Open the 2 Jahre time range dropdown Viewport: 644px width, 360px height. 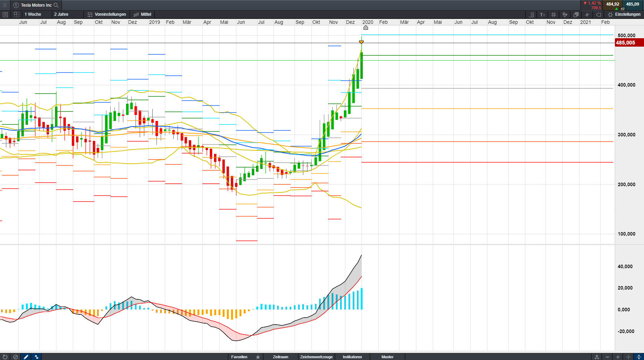point(68,14)
